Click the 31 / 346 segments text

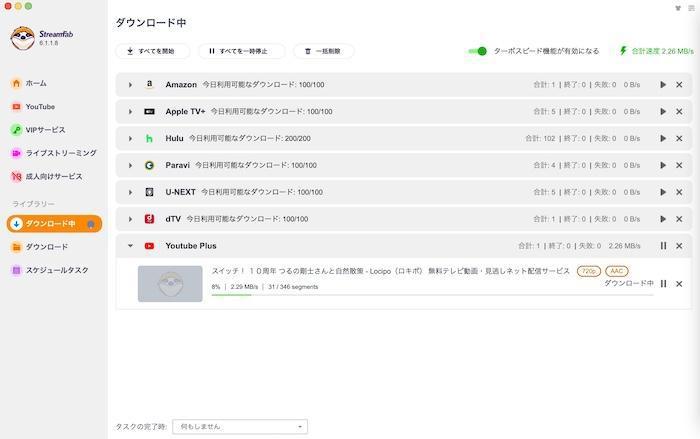tap(293, 287)
